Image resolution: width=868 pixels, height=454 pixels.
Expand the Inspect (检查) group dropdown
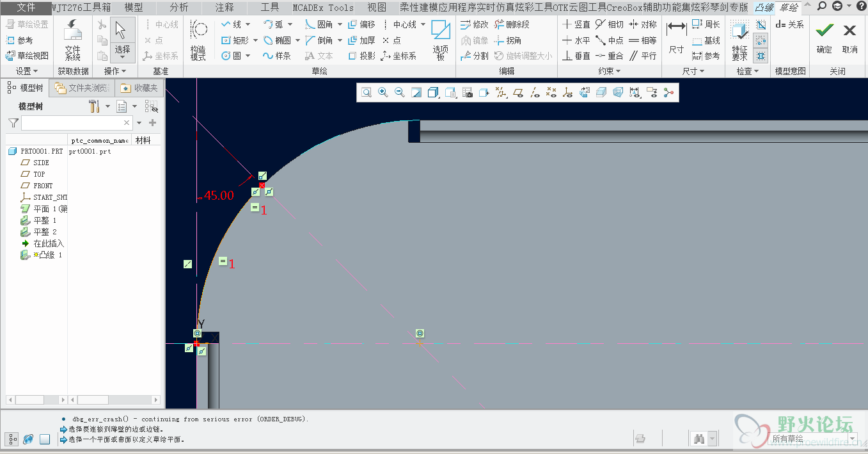pyautogui.click(x=748, y=71)
